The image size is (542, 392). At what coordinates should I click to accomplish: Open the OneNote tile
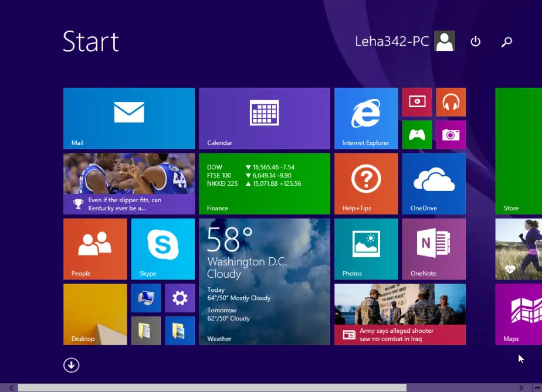[x=434, y=249]
